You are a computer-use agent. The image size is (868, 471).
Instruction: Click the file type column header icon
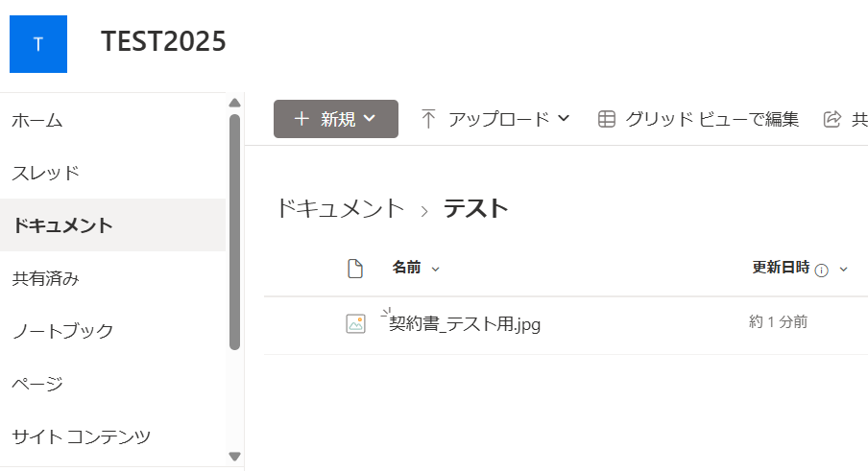[355, 269]
